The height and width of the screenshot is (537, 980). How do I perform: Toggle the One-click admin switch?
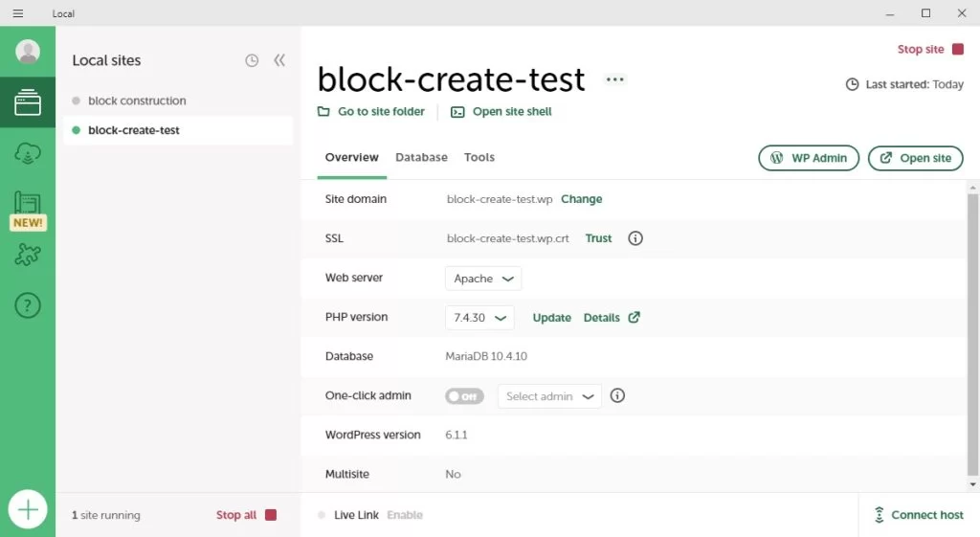(464, 396)
